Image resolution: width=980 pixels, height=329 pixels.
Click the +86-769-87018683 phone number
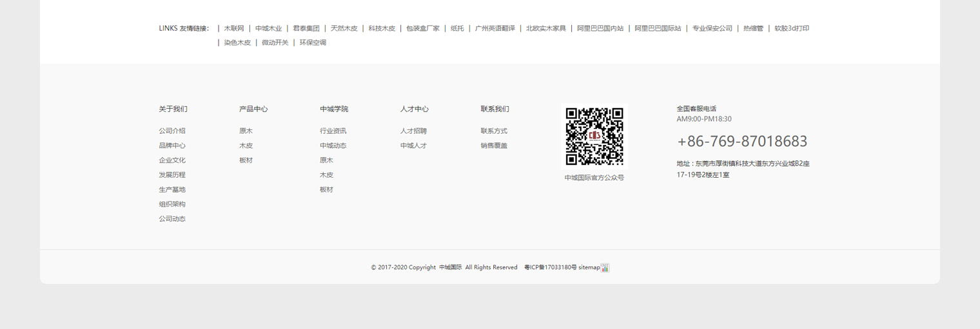pos(741,142)
